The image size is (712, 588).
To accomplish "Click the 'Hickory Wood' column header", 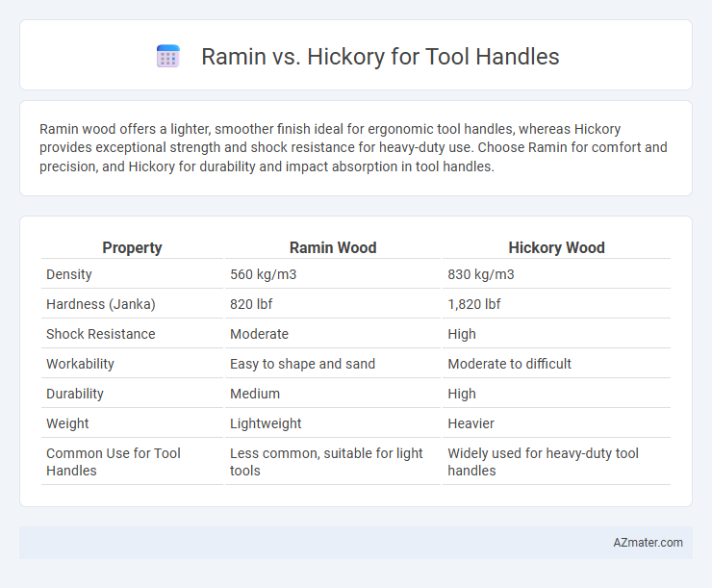I will click(556, 247).
